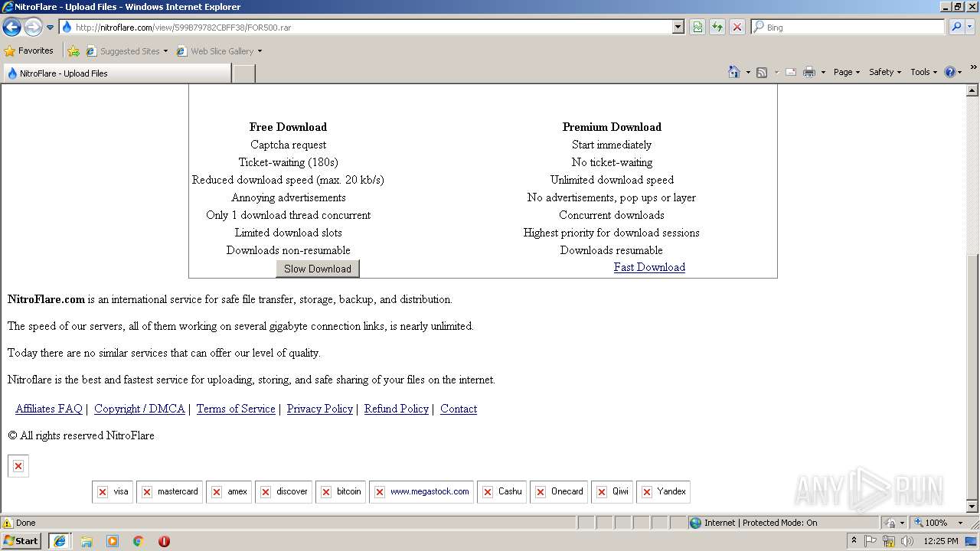This screenshot has width=980, height=551.
Task: Open the Web Slice Gallery dropdown
Action: [219, 51]
